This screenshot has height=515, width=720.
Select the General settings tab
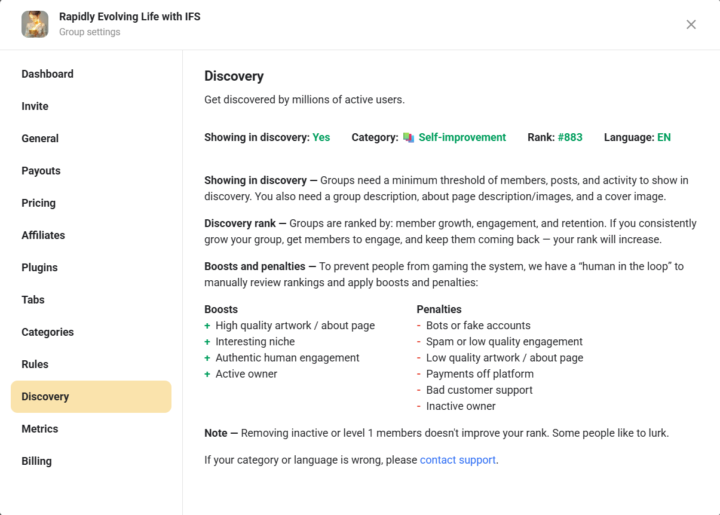point(40,139)
